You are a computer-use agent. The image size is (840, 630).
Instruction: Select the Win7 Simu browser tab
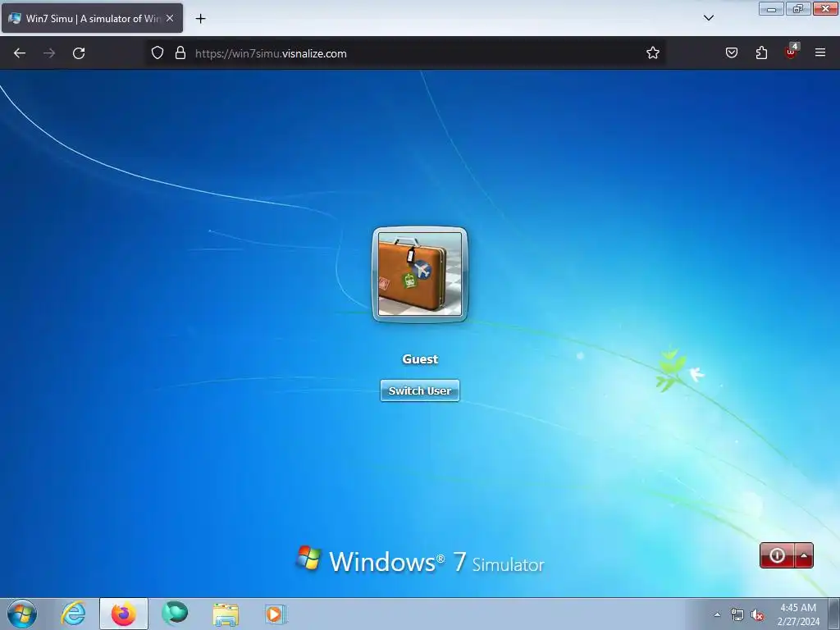[92, 18]
